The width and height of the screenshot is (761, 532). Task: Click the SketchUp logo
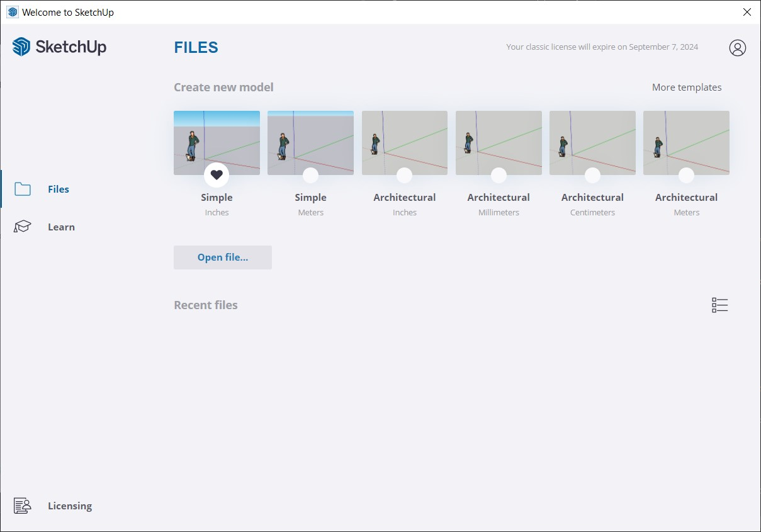pyautogui.click(x=59, y=47)
